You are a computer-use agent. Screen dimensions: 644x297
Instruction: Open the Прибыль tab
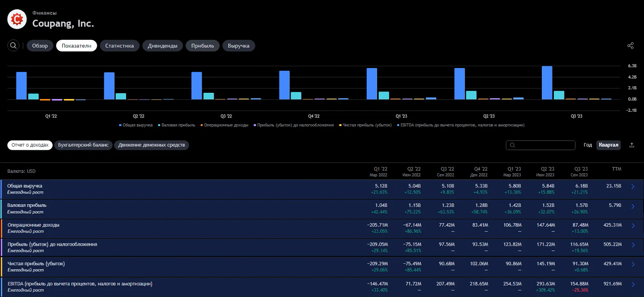(203, 46)
